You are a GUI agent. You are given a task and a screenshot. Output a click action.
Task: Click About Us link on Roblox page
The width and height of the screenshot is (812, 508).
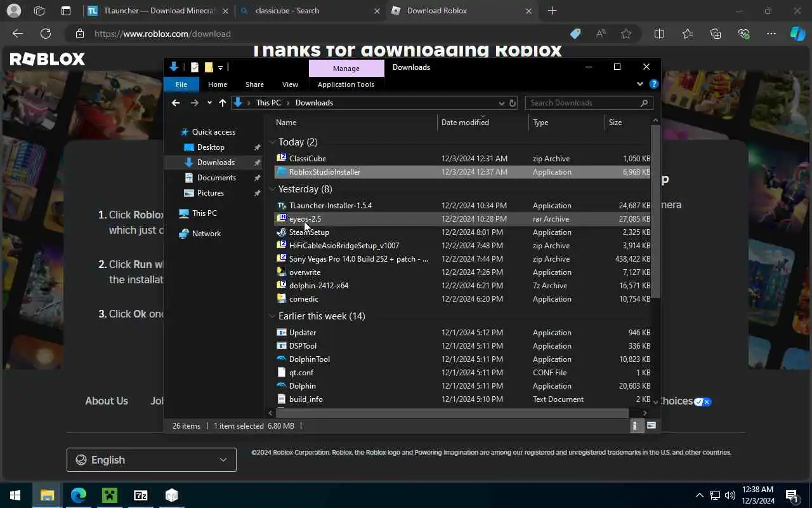coord(107,401)
